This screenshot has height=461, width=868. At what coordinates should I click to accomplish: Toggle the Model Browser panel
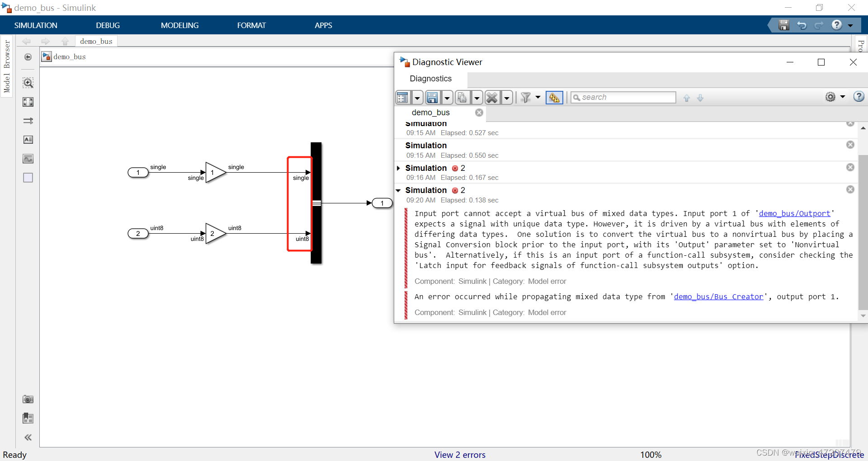click(x=6, y=68)
